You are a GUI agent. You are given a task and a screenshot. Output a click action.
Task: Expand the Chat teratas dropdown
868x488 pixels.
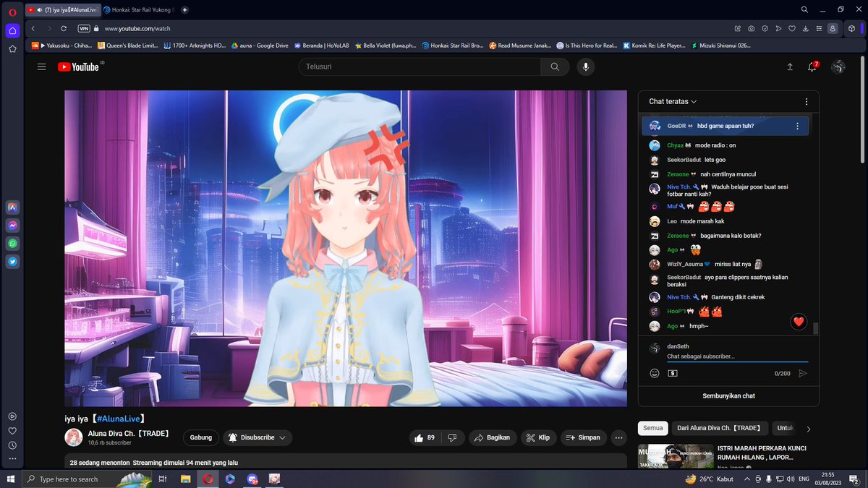click(x=673, y=102)
